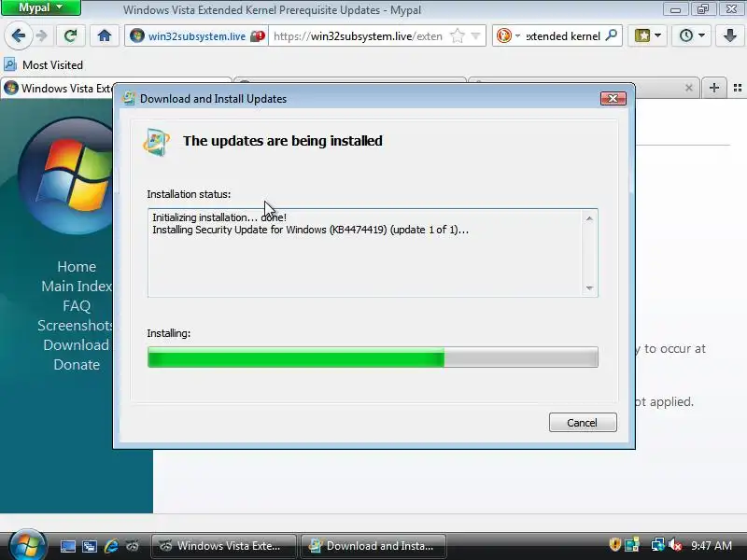The image size is (747, 560).
Task: Open a new tab with the plus button
Action: (x=713, y=88)
